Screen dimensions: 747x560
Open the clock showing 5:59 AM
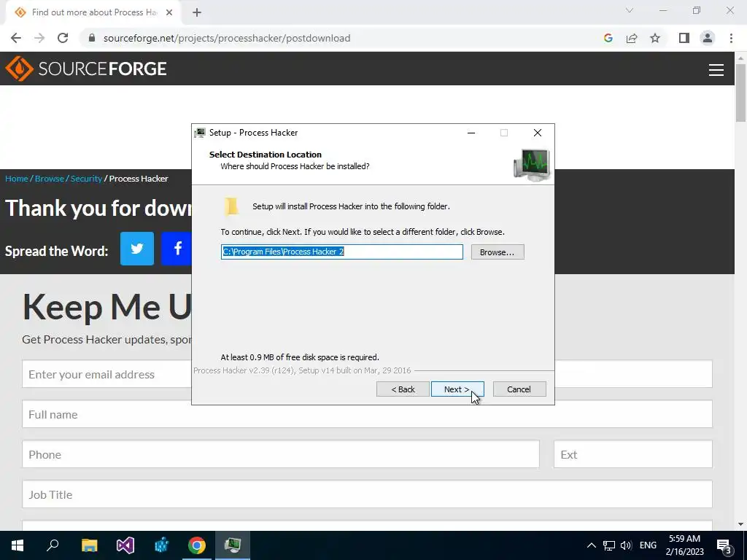pyautogui.click(x=684, y=545)
